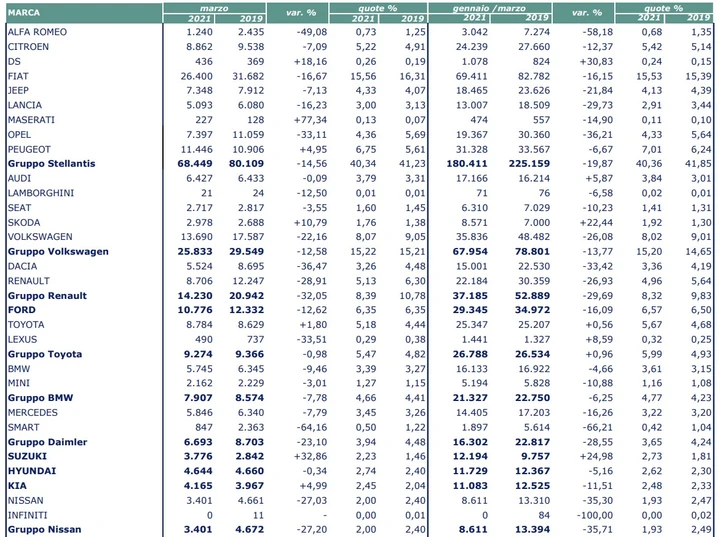
Task: Select the marzo period header
Action: (214, 8)
